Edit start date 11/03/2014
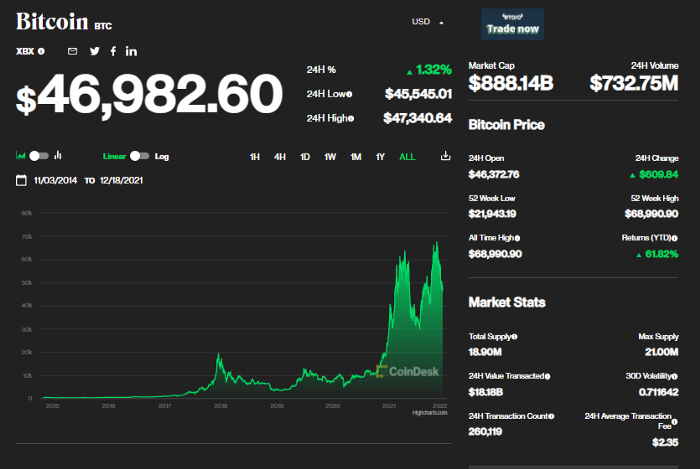The width and height of the screenshot is (700, 469). pos(55,180)
